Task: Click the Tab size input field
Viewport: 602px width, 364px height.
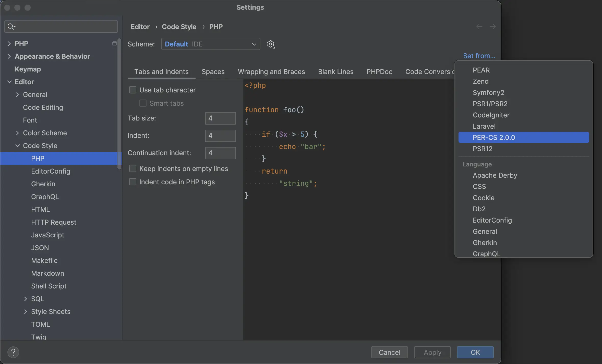Action: pos(220,118)
